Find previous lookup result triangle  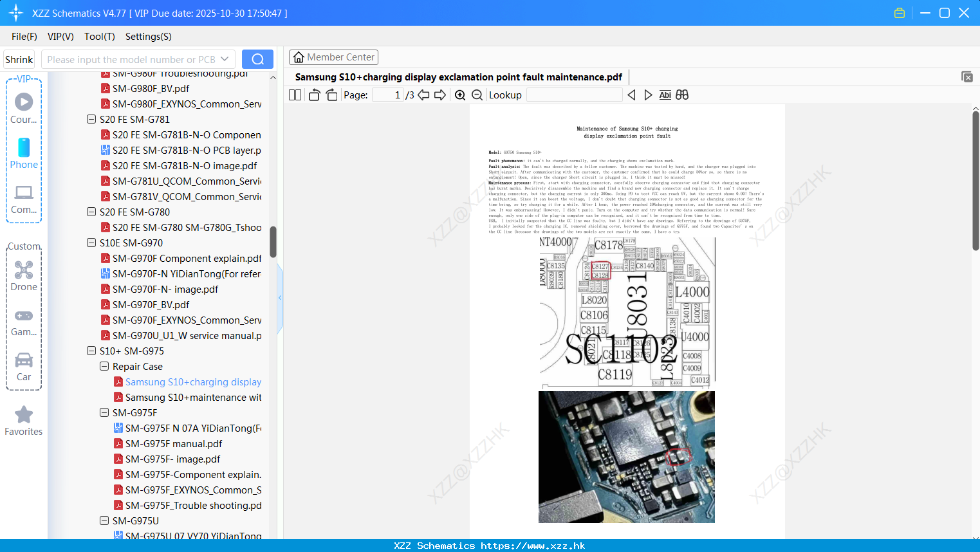631,95
